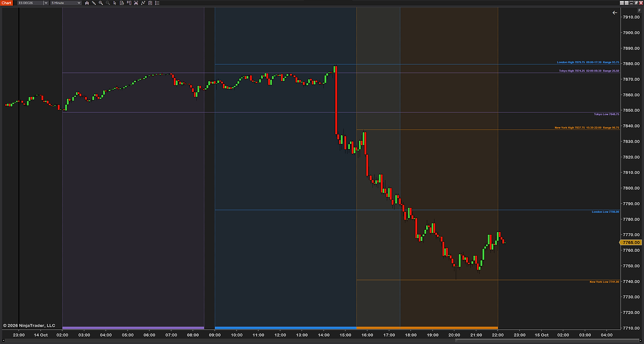Click the blue London session bar
This screenshot has height=344, width=644.
[x=286, y=328]
